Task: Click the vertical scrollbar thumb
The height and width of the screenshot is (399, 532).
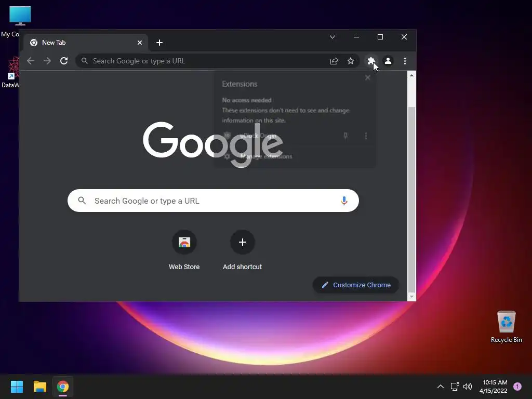Action: (411, 199)
